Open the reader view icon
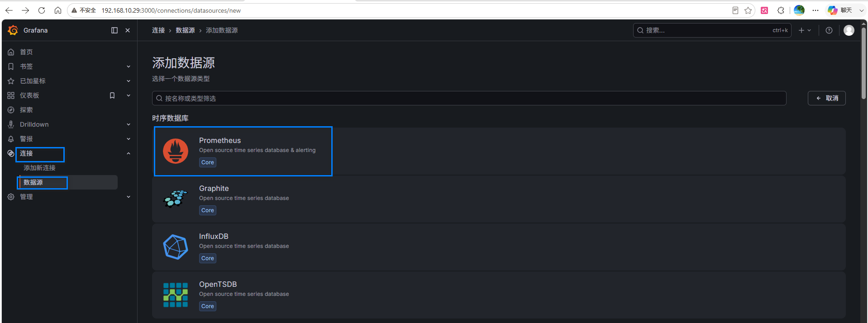868x323 pixels. tap(735, 10)
